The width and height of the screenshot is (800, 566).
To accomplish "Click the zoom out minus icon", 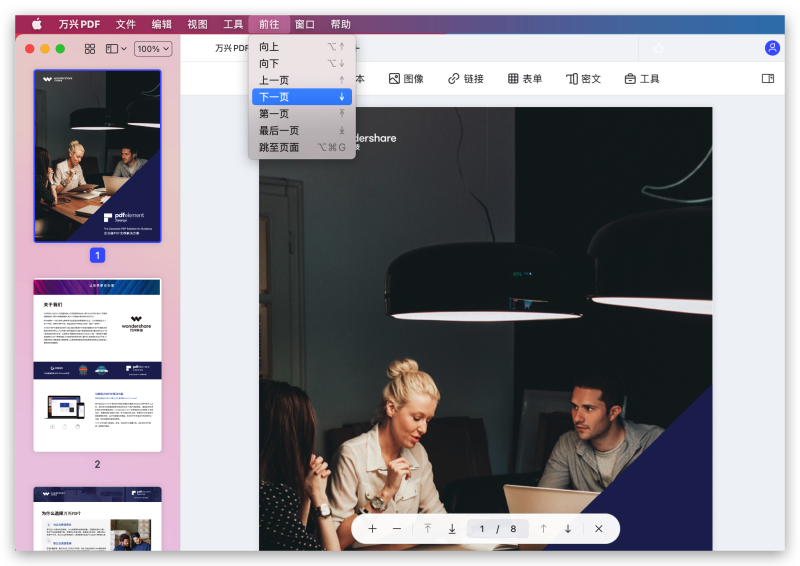I will (x=397, y=529).
